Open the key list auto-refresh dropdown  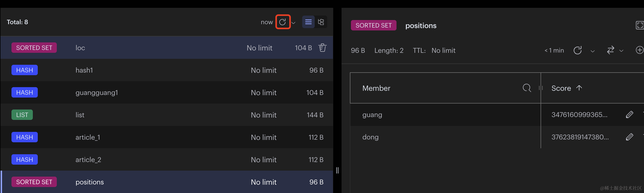pos(294,23)
